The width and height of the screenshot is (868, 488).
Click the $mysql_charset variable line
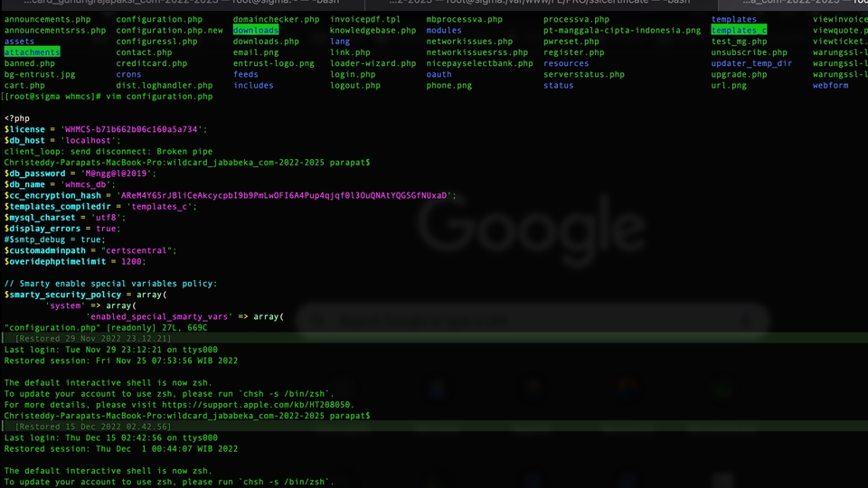point(65,218)
